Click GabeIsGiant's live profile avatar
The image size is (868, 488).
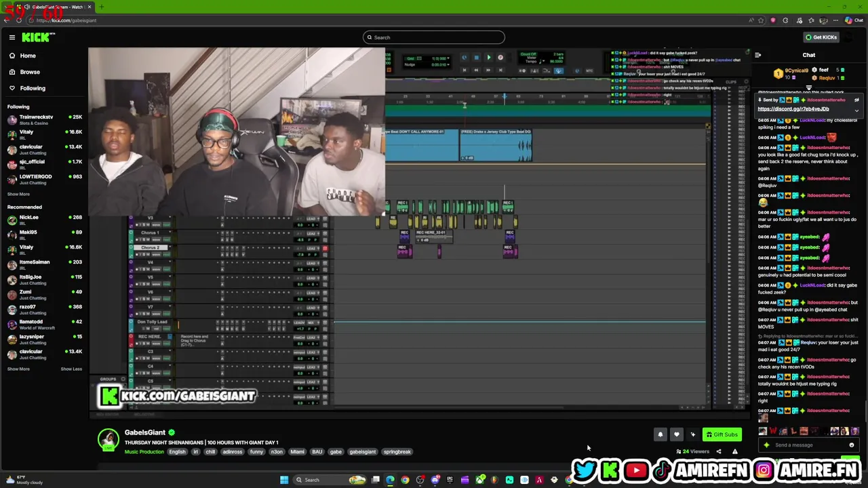[x=108, y=439]
